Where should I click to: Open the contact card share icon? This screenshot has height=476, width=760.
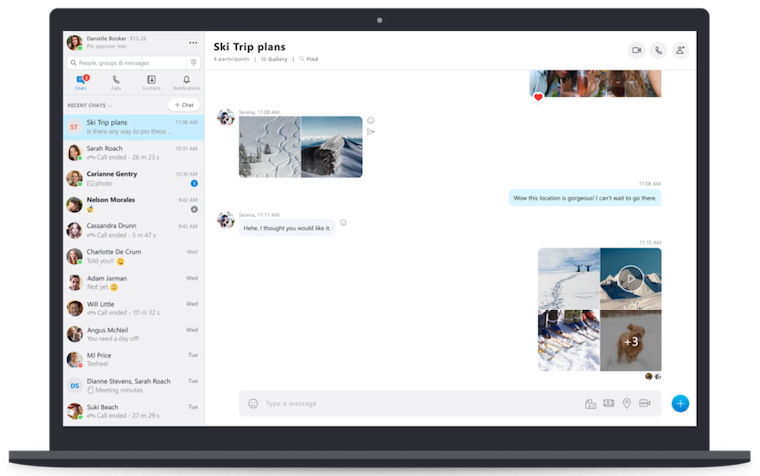point(608,403)
